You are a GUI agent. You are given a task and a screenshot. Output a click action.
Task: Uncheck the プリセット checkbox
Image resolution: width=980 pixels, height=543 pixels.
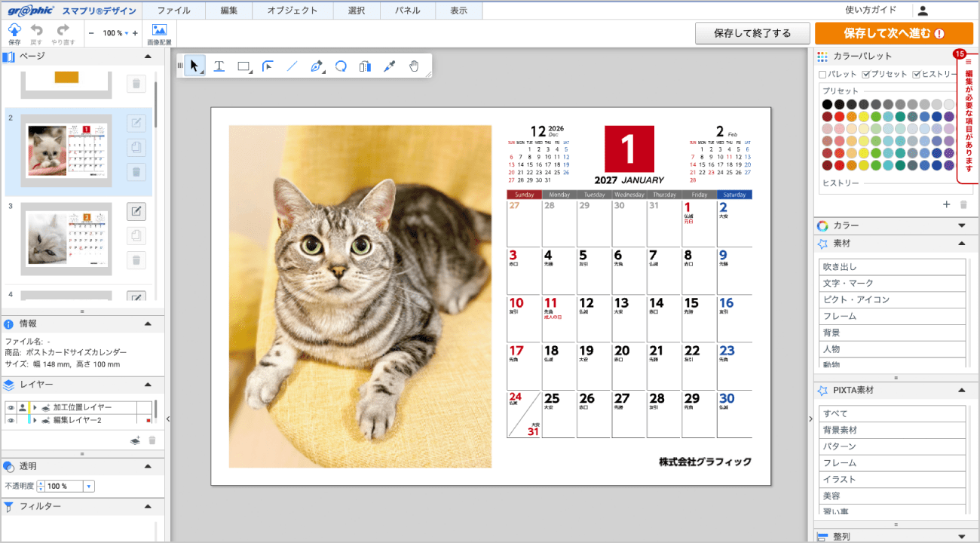click(x=866, y=75)
